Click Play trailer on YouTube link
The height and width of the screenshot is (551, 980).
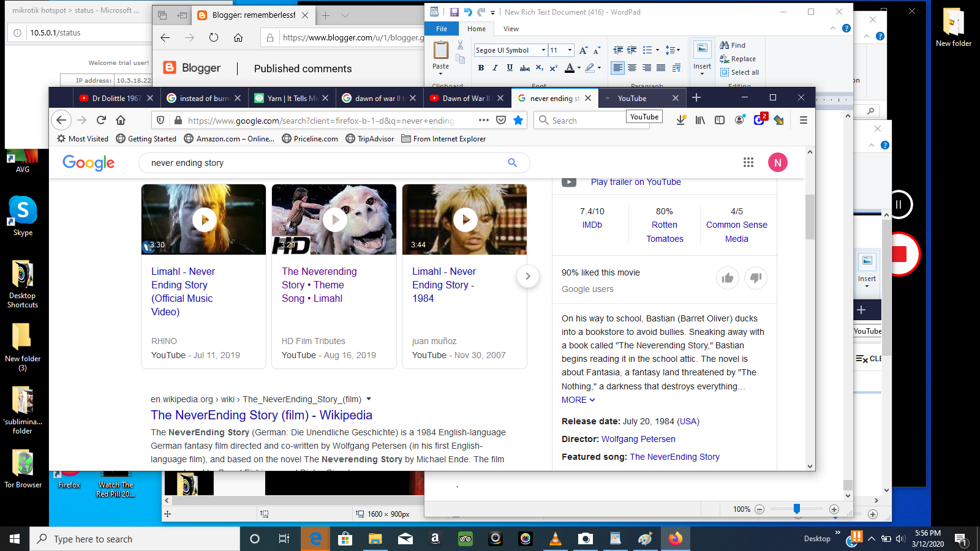click(636, 182)
